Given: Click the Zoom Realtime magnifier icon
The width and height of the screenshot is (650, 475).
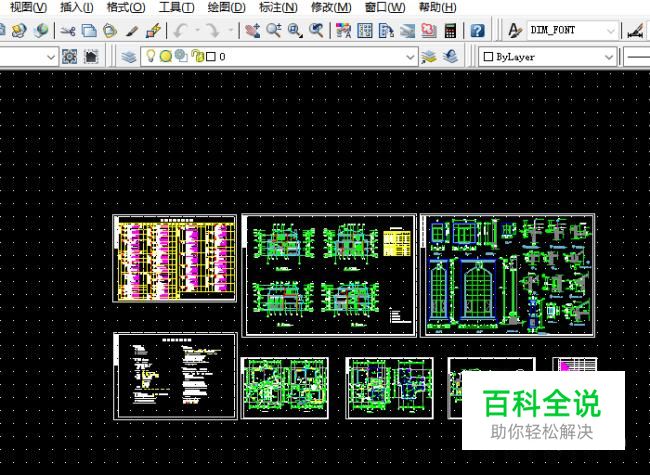Looking at the screenshot, I should (x=274, y=31).
